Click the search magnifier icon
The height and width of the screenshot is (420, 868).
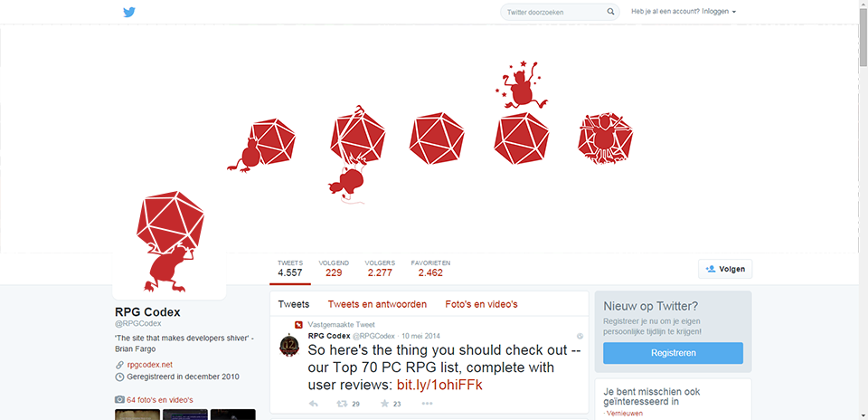(610, 12)
